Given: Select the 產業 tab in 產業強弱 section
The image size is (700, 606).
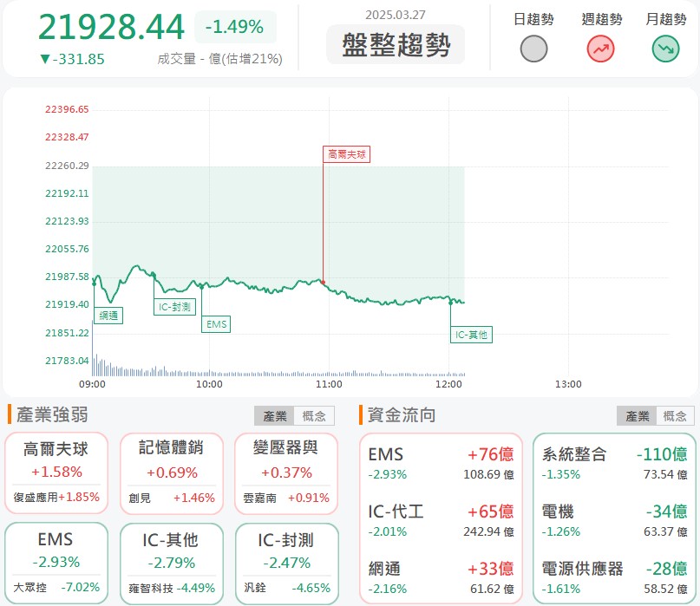Looking at the screenshot, I should [x=275, y=415].
